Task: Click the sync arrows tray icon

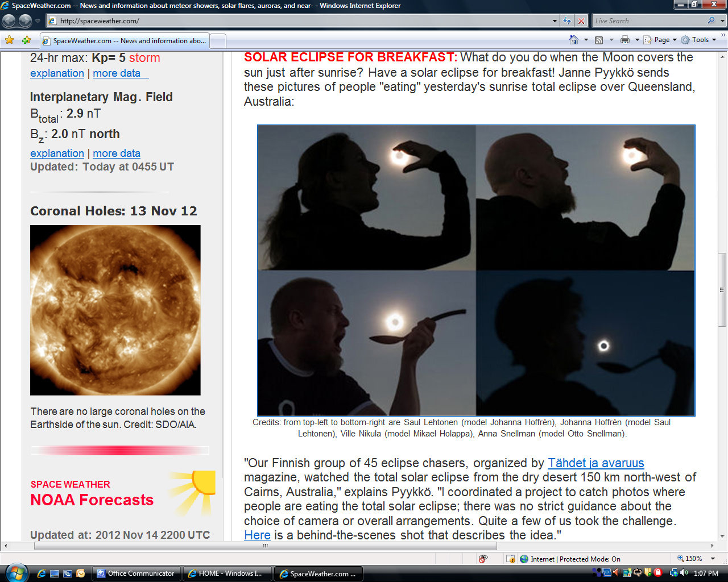Action: (638, 573)
